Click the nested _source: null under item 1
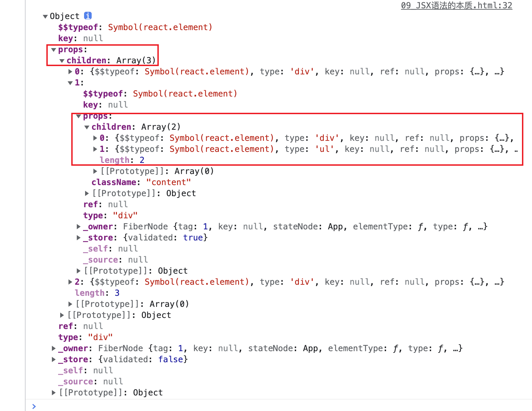The width and height of the screenshot is (532, 411). tap(116, 260)
